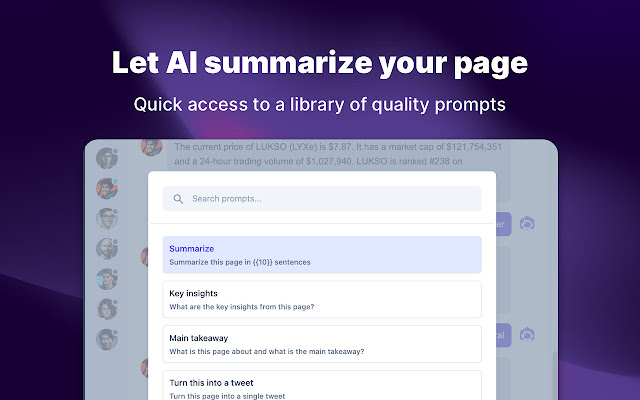This screenshot has width=640, height=400.
Task: Click the avatar beside the LUKSO price message
Action: click(151, 147)
